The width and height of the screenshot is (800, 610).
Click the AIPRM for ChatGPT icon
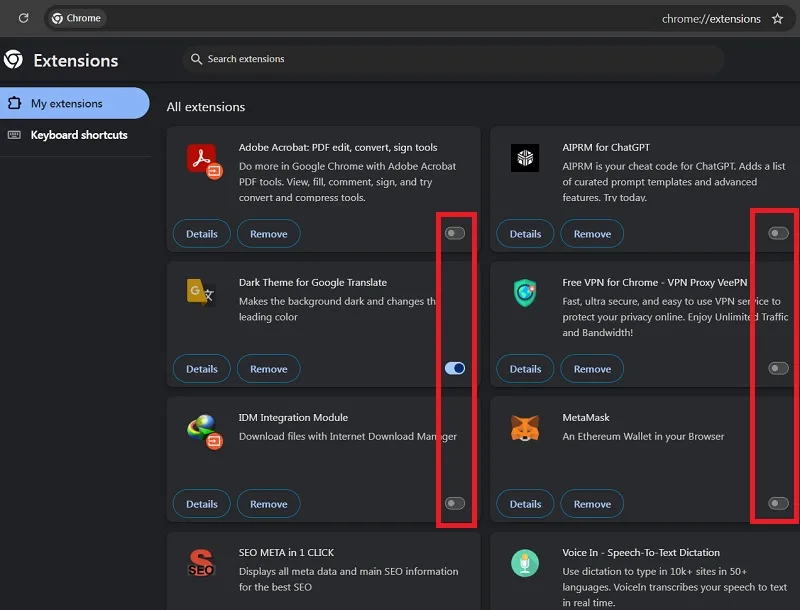point(524,158)
